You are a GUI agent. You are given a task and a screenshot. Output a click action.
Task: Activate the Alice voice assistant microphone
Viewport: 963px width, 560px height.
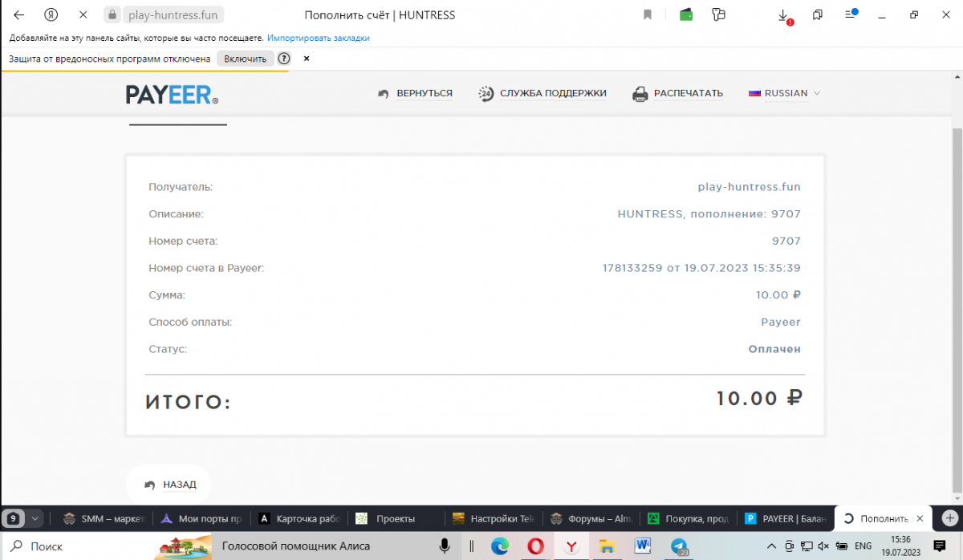(x=444, y=546)
